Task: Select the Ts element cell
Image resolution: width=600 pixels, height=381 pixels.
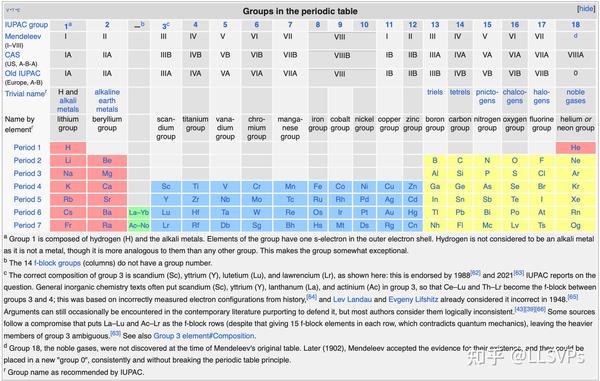Action: coord(541,225)
